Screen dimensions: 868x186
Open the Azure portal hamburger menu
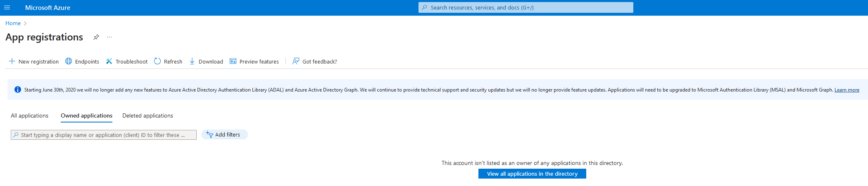tap(7, 7)
